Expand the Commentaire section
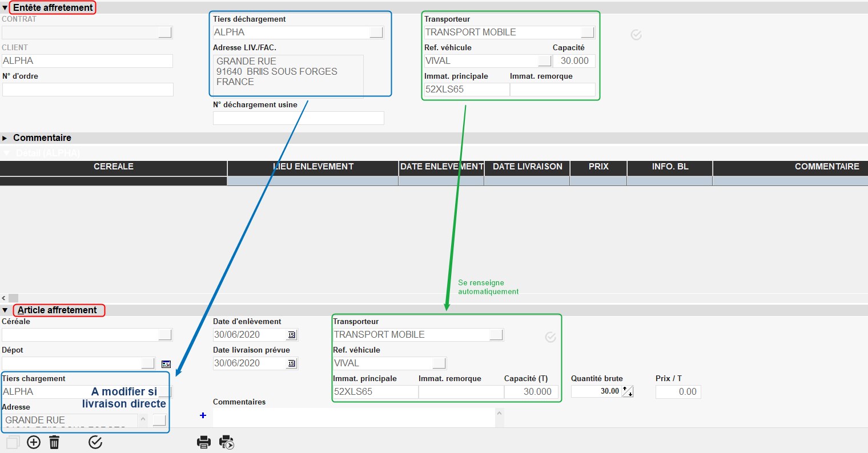Viewport: 868px width, 453px height. pyautogui.click(x=5, y=138)
